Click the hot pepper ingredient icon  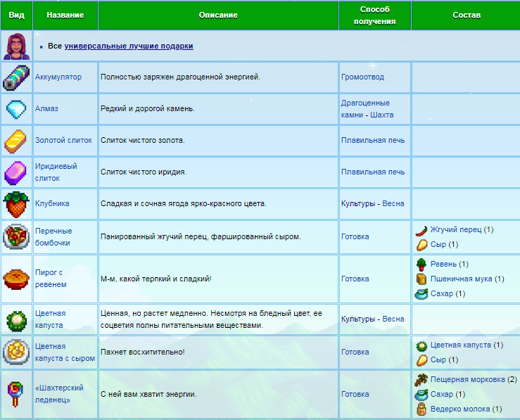tap(421, 230)
